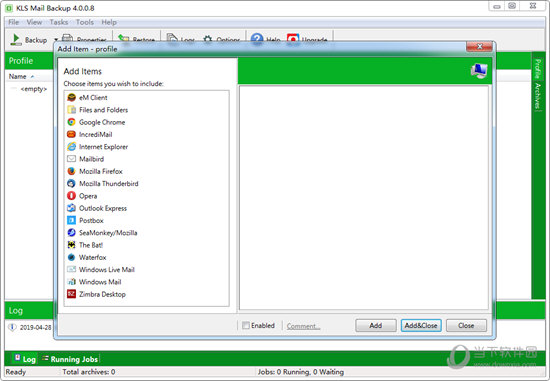The height and width of the screenshot is (381, 550).
Task: Click the green Backup play icon
Action: (x=16, y=39)
